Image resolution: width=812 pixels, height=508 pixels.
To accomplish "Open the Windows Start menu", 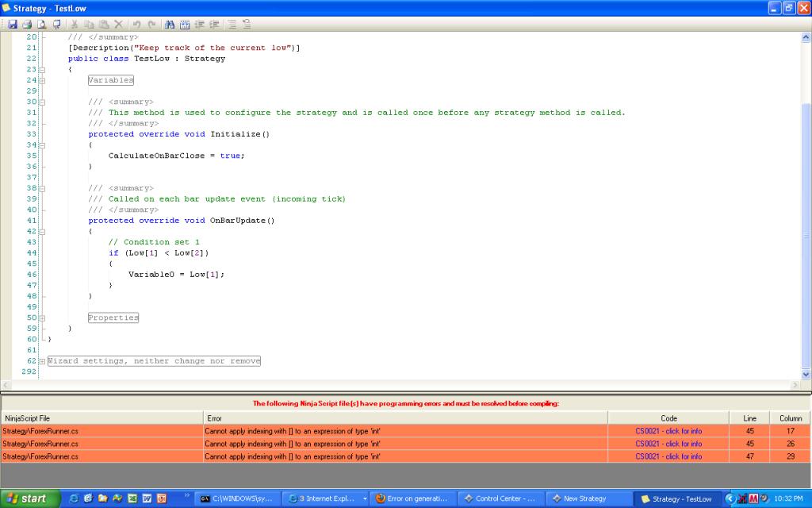I will point(30,498).
